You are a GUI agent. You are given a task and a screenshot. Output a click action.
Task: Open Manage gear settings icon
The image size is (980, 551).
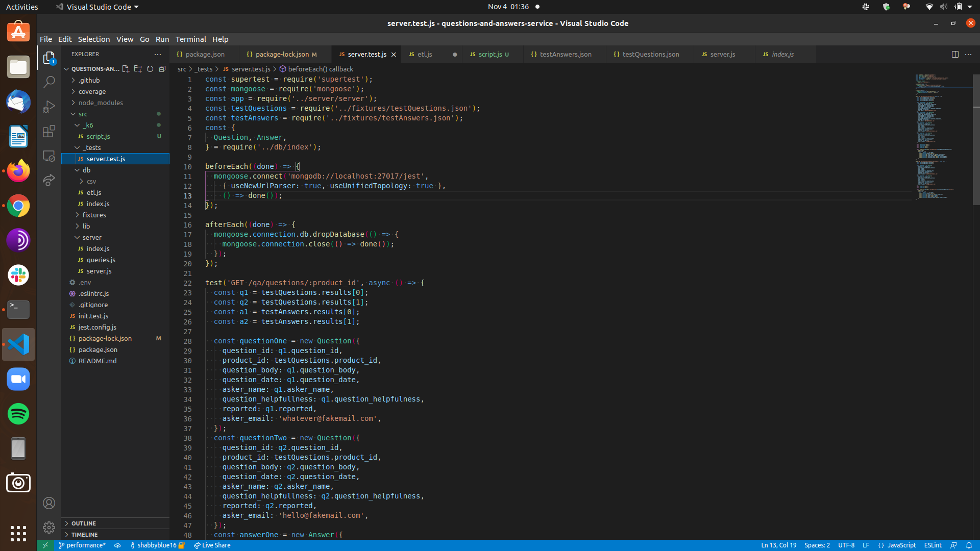49,527
